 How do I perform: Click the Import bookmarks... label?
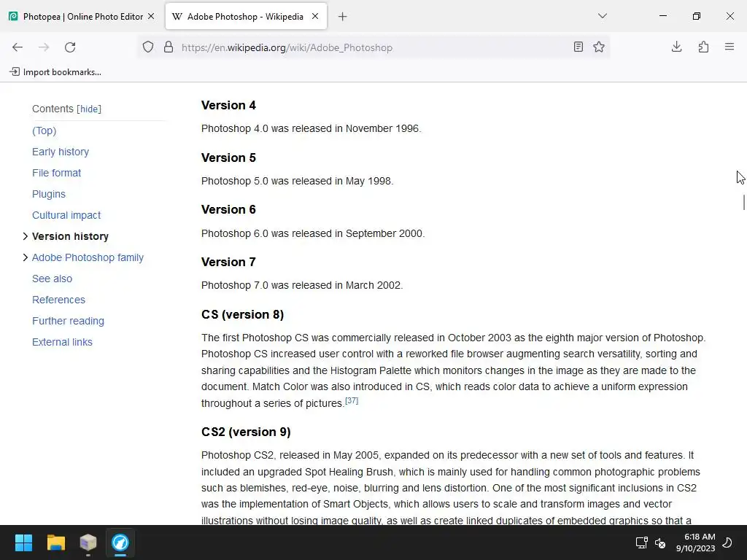(x=62, y=72)
